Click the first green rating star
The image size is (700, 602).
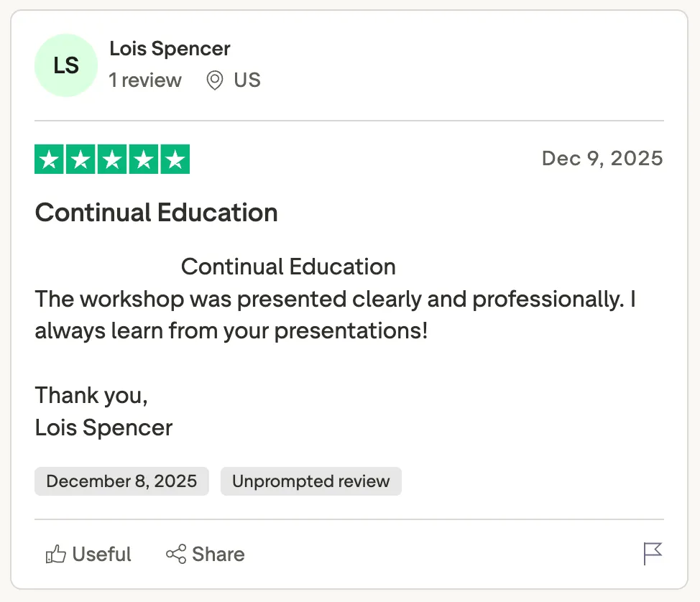50,159
